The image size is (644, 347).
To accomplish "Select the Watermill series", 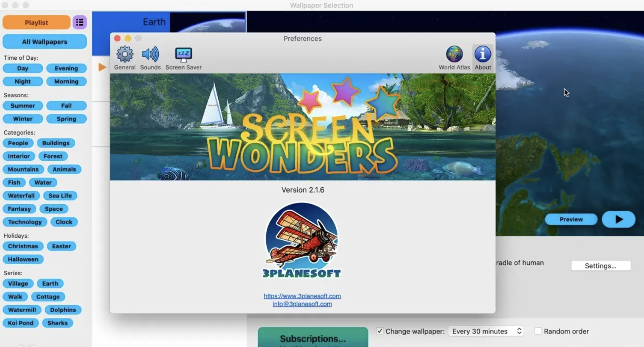I will [22, 310].
